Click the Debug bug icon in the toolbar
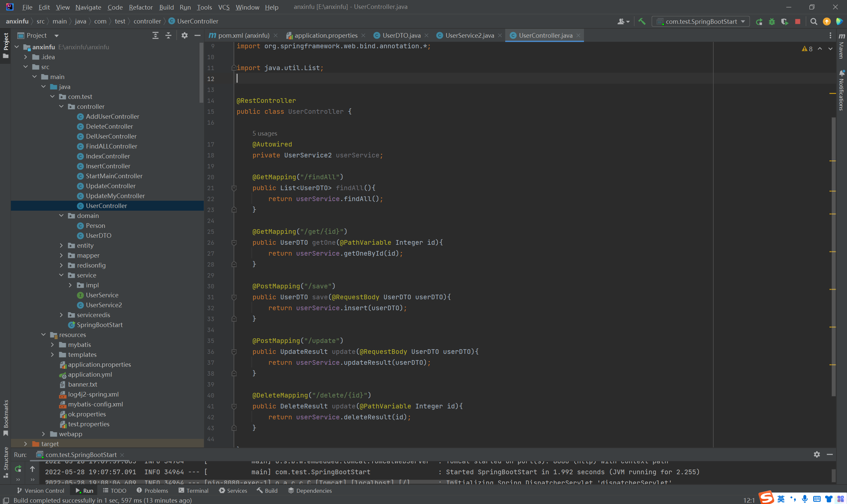Viewport: 847px width, 504px height. point(772,21)
